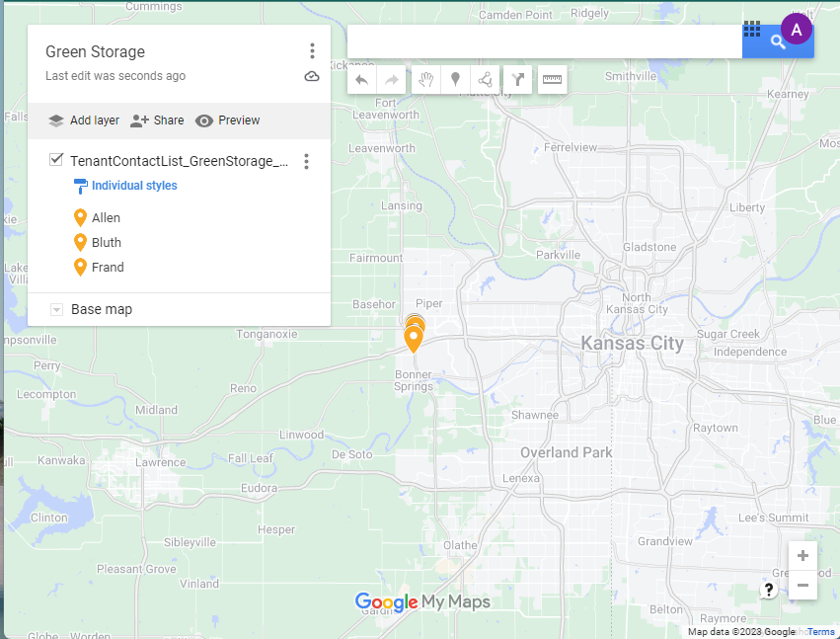Click the Eudora label on the map
Image resolution: width=840 pixels, height=639 pixels.
[259, 488]
